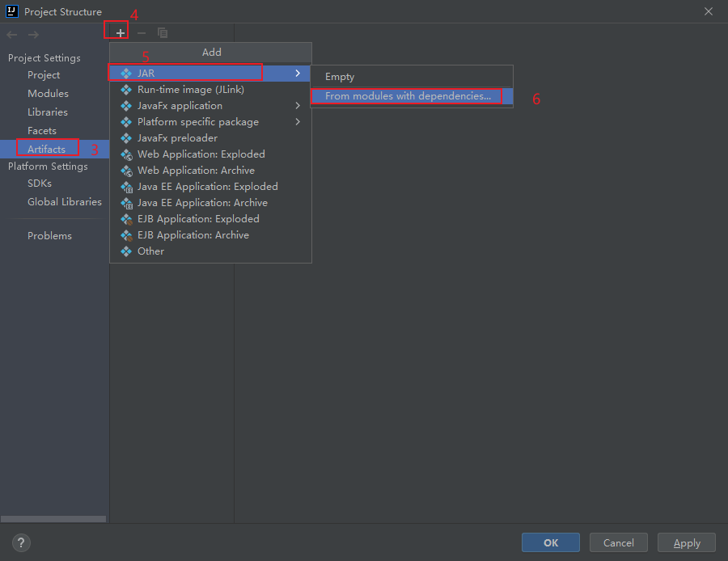Click the JavaFx preloader icon
This screenshot has width=728, height=561.
(x=126, y=138)
